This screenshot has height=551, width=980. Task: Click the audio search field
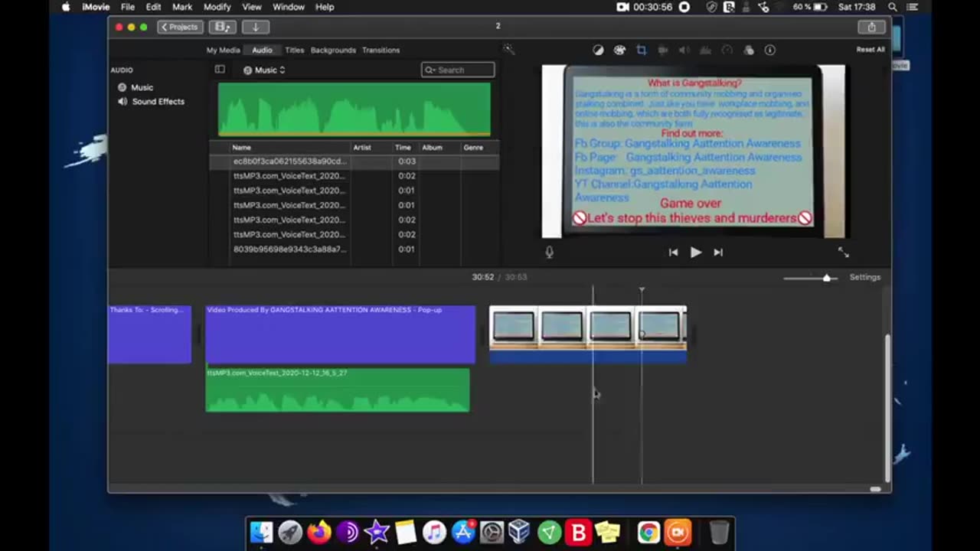[x=458, y=70]
